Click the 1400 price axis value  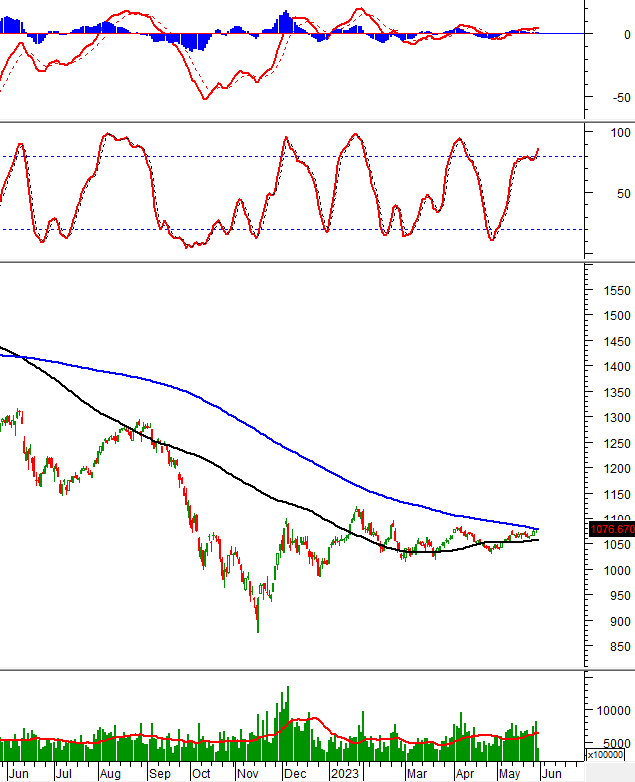tap(617, 367)
